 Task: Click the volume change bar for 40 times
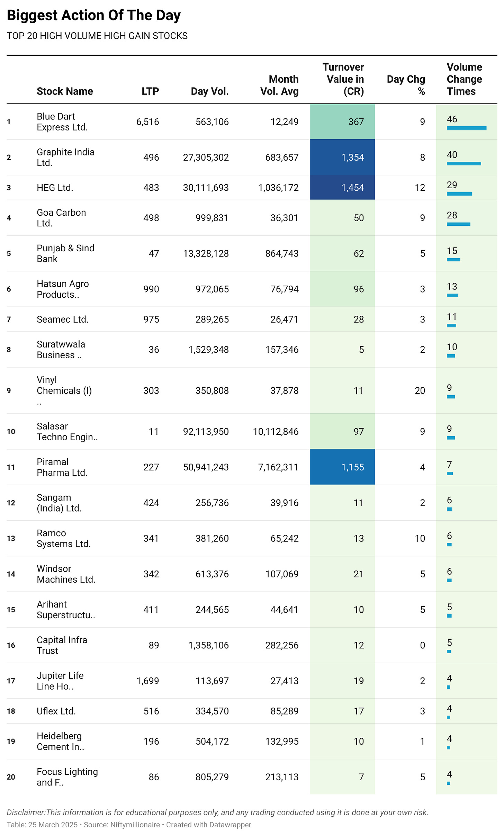(464, 164)
